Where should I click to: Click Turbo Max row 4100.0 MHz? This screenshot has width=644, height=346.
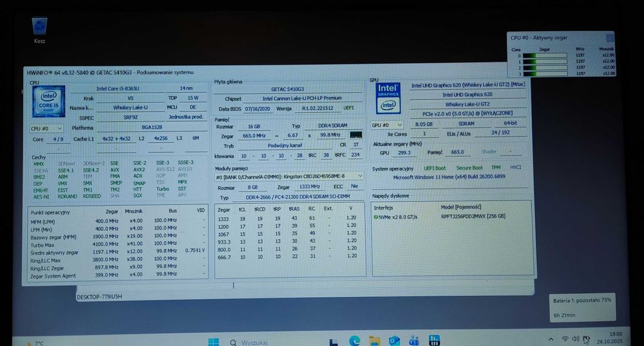click(x=117, y=244)
